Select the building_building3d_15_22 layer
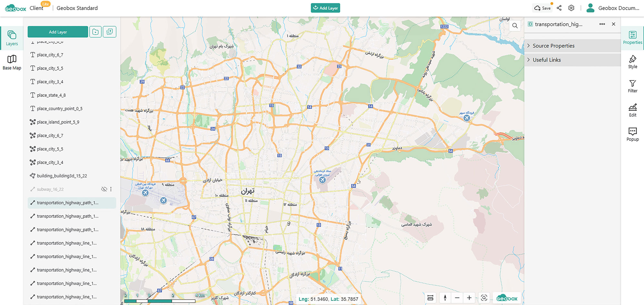644x305 pixels. click(62, 176)
